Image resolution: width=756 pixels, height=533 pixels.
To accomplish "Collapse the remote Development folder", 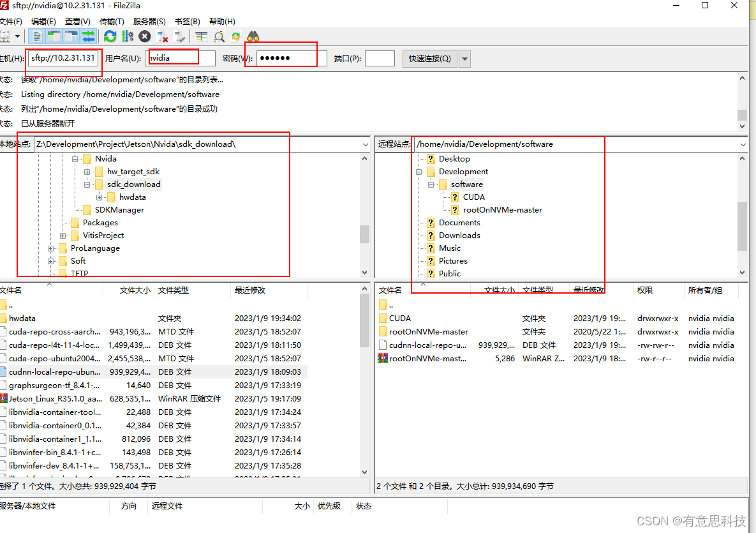I will 419,172.
